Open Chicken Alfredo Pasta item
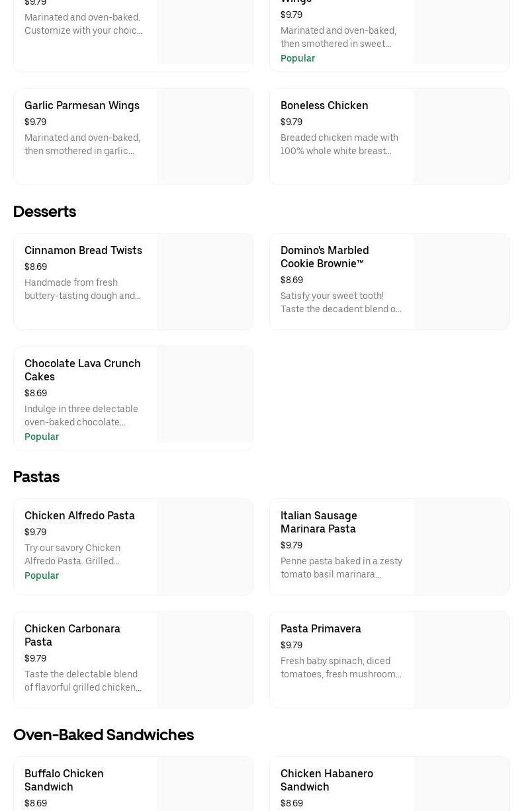Image resolution: width=532 pixels, height=811 pixels. pos(133,546)
